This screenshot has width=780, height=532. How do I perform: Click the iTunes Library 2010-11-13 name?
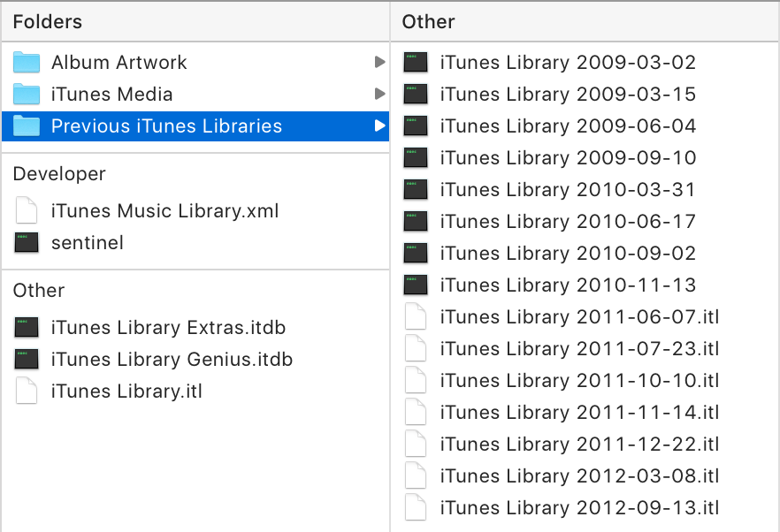(568, 285)
